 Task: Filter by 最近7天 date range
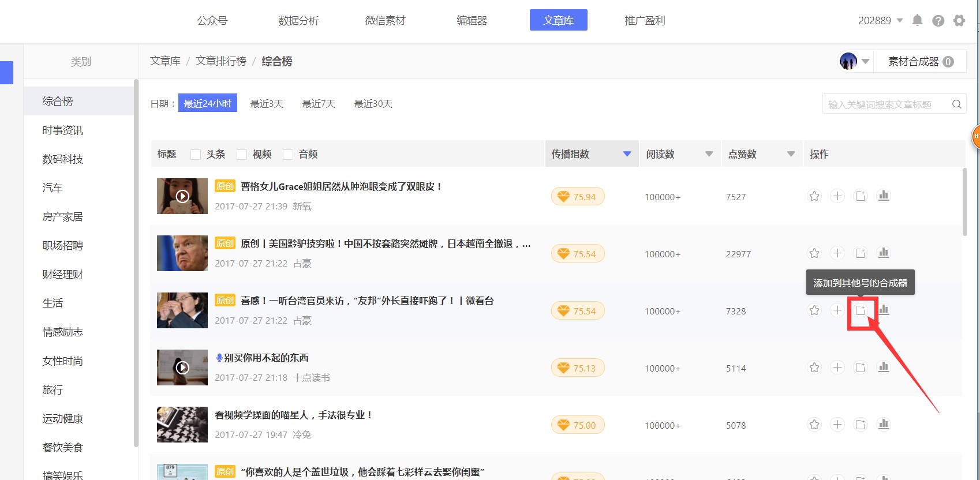[x=319, y=104]
